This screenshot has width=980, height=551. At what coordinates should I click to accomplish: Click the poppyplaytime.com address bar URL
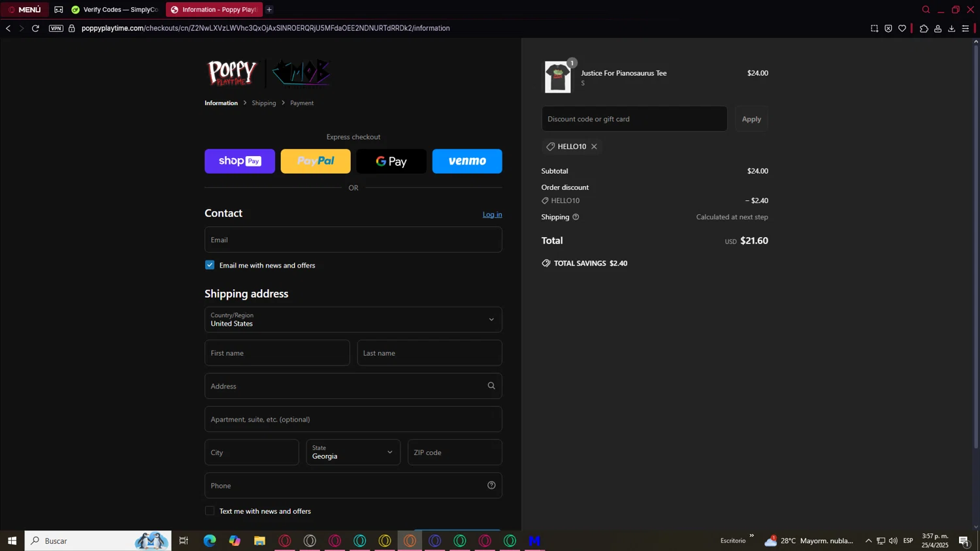(x=265, y=29)
